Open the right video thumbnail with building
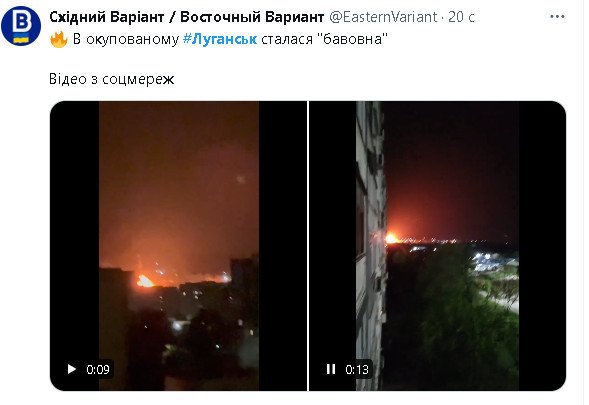 438,246
